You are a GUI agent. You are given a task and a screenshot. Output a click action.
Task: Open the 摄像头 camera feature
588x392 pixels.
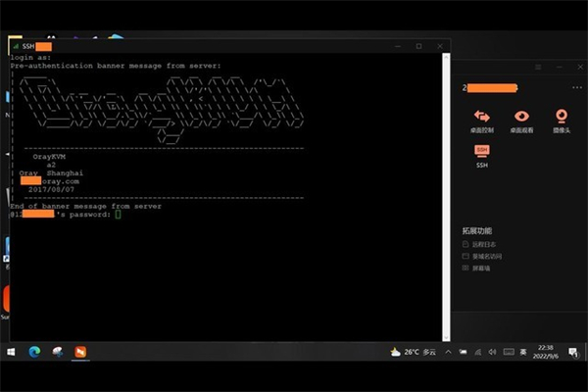coord(561,120)
